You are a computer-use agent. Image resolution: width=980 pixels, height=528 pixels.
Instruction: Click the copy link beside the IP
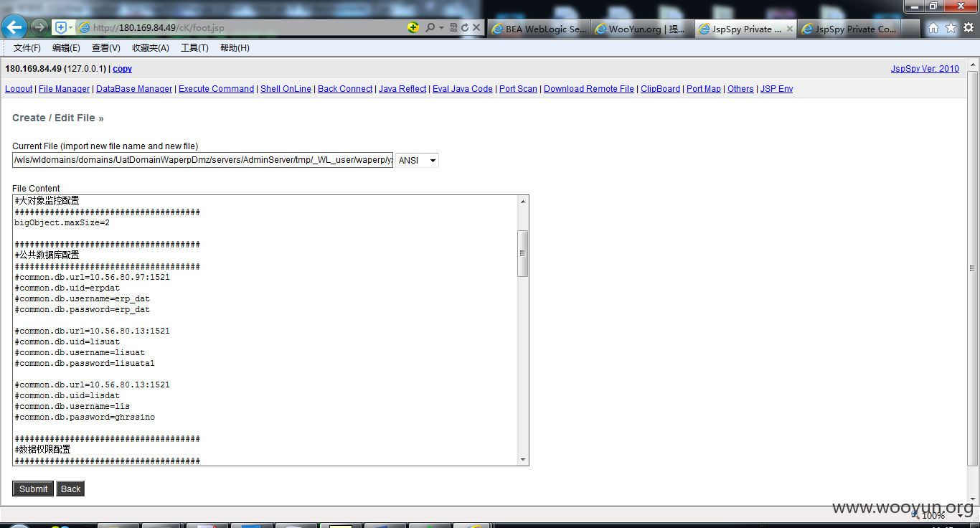[122, 69]
